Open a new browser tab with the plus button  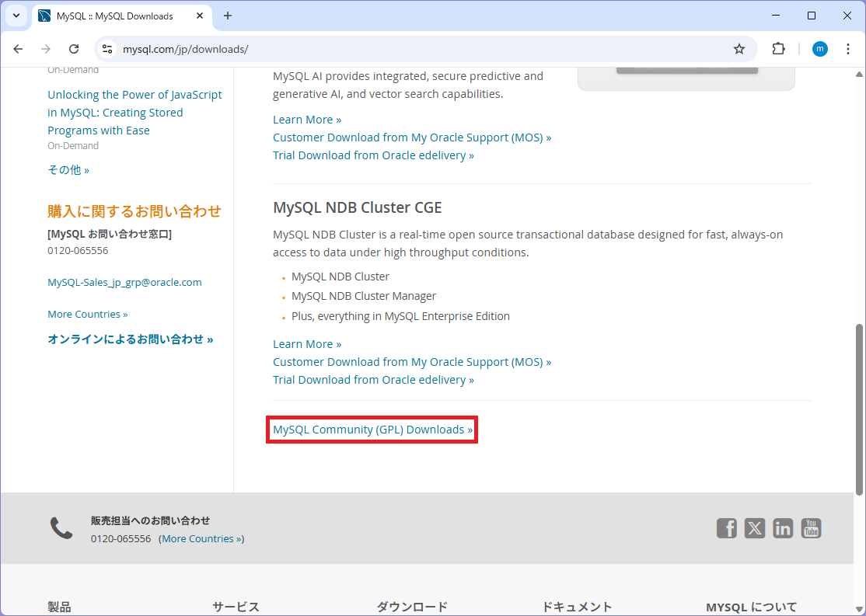click(227, 16)
